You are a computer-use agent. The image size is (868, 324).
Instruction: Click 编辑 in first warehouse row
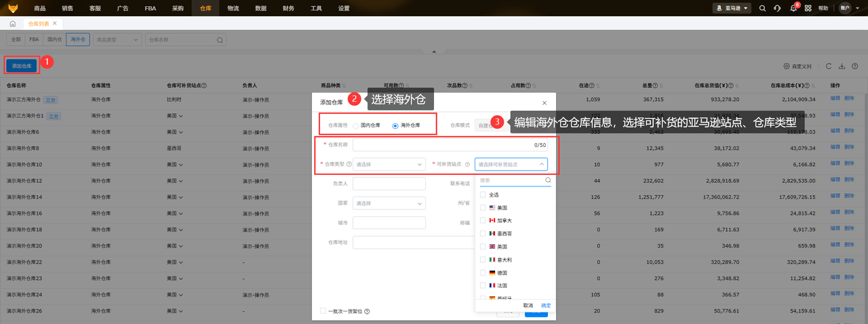(x=835, y=99)
